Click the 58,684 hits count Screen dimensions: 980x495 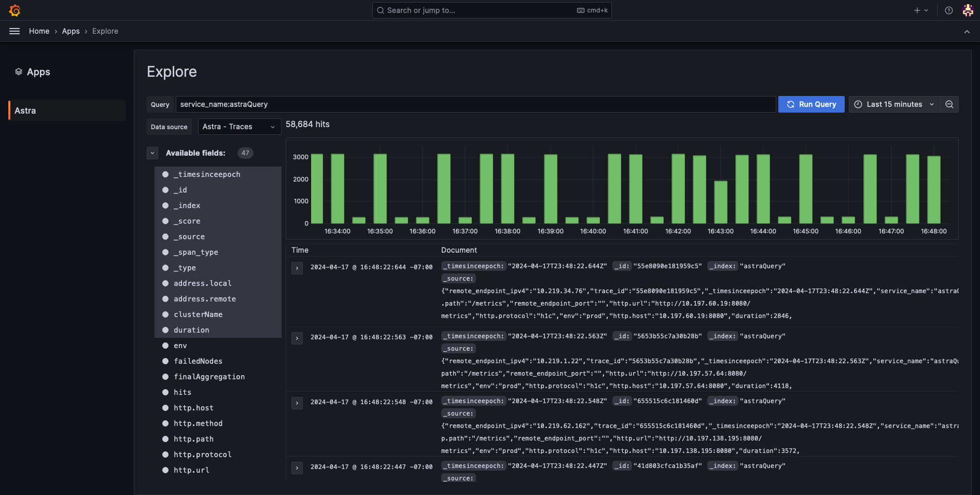[307, 124]
